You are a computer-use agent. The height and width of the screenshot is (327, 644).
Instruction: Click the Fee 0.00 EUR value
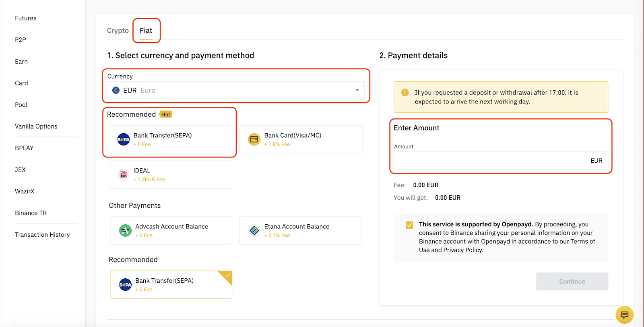(x=426, y=185)
